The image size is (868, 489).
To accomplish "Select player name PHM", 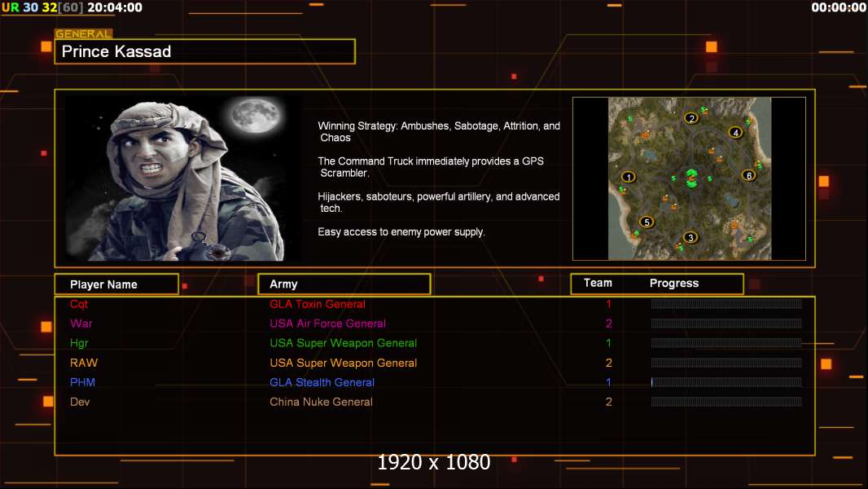I will click(82, 382).
